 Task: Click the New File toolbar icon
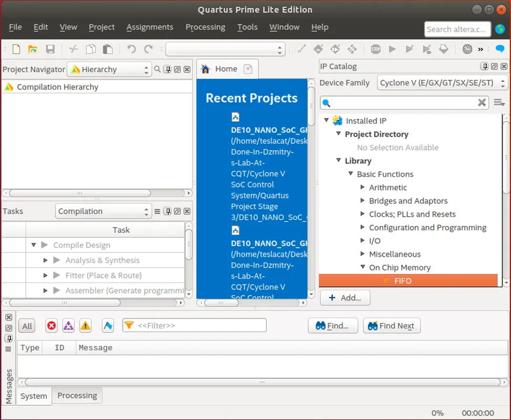(x=16, y=49)
